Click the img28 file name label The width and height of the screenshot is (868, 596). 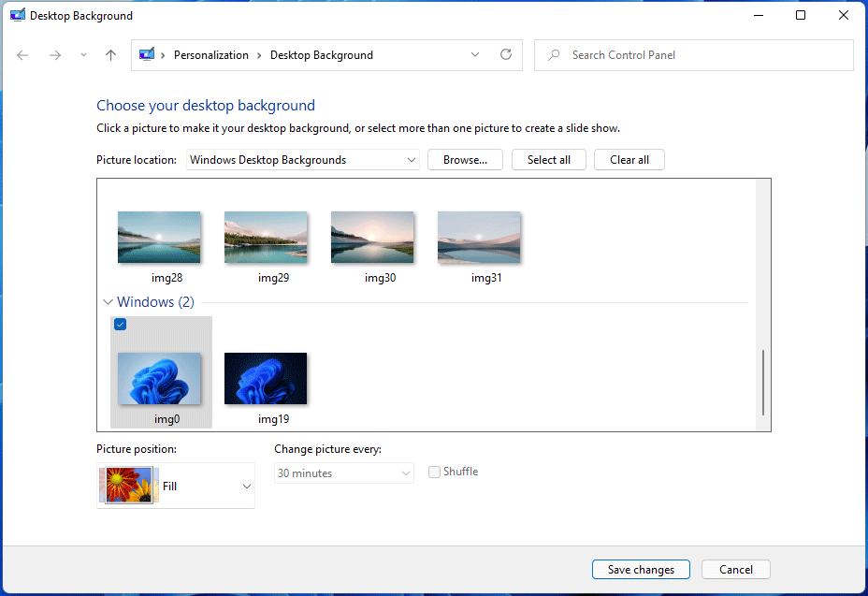pos(166,278)
